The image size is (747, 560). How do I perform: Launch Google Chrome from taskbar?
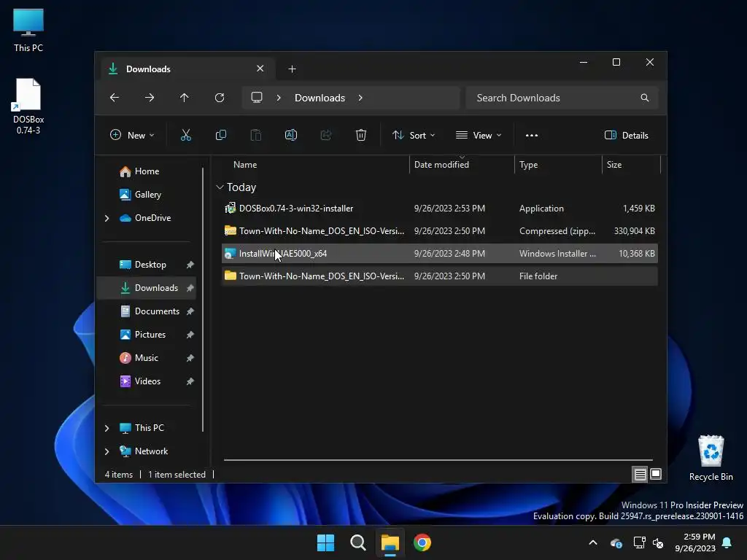click(422, 542)
